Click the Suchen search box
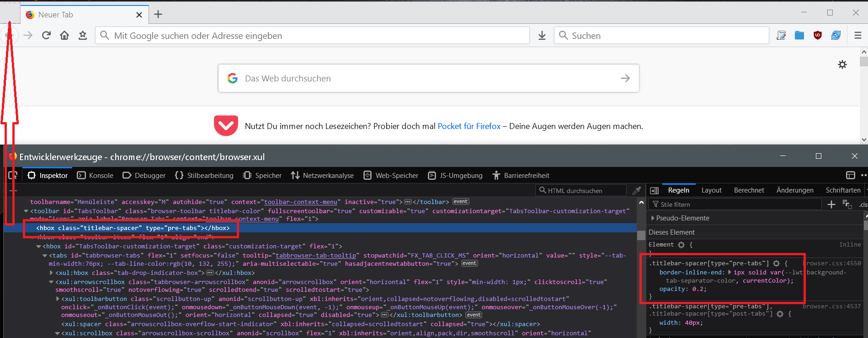Image resolution: width=868 pixels, height=338 pixels. pyautogui.click(x=661, y=35)
